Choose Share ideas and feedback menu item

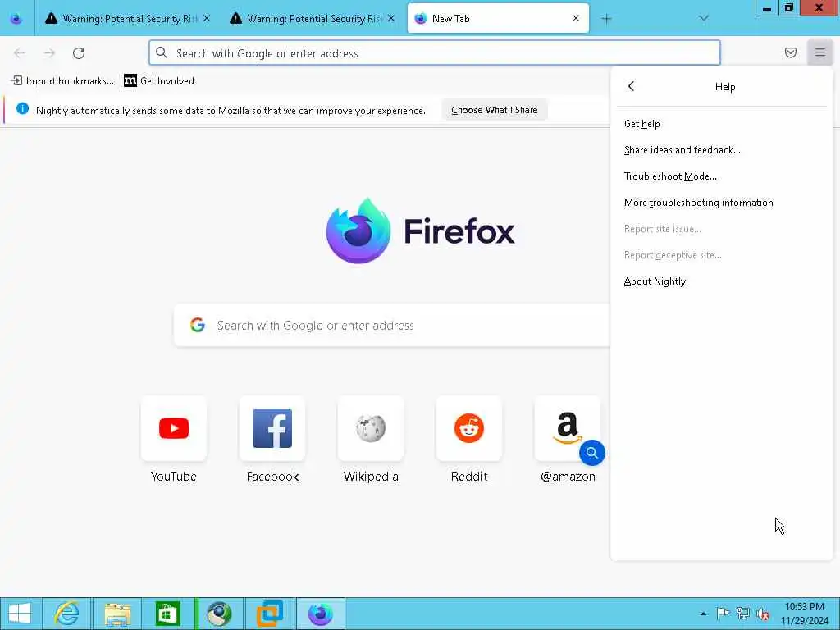[722, 150]
